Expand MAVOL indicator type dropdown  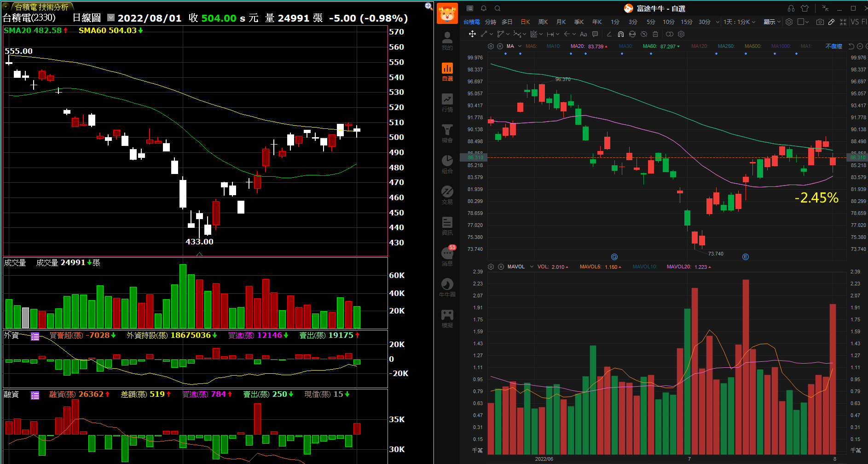tap(532, 267)
